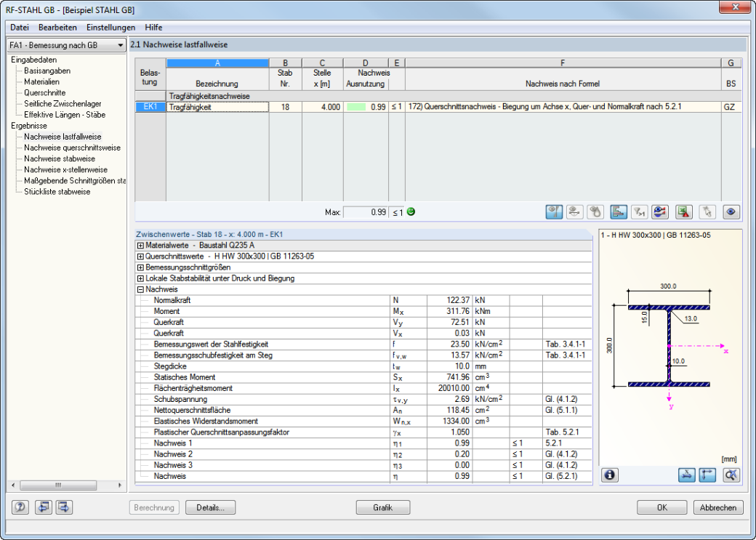
Task: Expand Materialwerte - Baustahl Q235 A
Action: click(x=140, y=246)
